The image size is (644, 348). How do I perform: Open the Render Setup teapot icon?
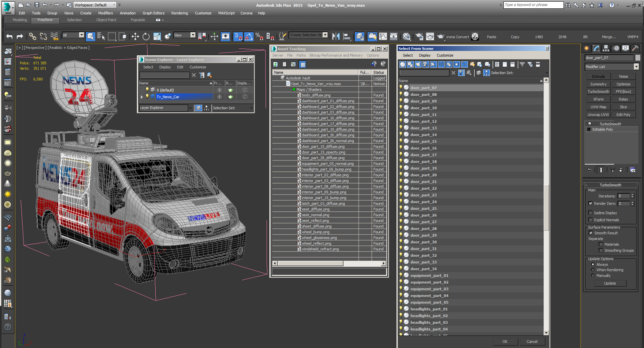pos(419,37)
